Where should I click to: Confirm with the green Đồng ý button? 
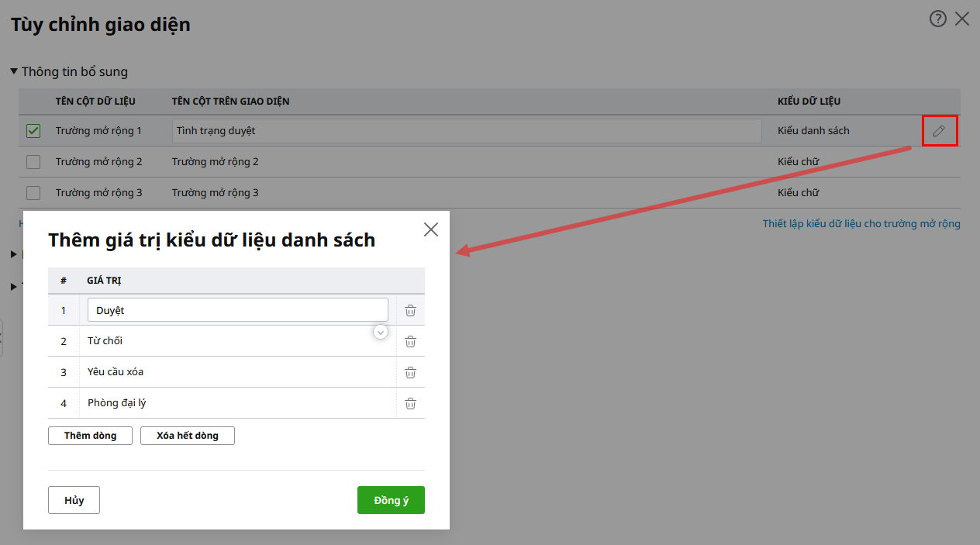391,500
